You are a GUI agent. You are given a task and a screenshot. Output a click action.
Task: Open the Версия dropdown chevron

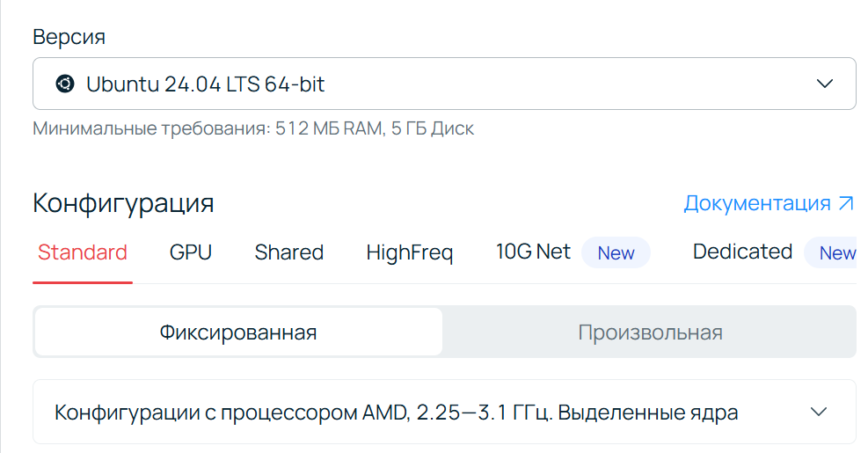pyautogui.click(x=824, y=84)
